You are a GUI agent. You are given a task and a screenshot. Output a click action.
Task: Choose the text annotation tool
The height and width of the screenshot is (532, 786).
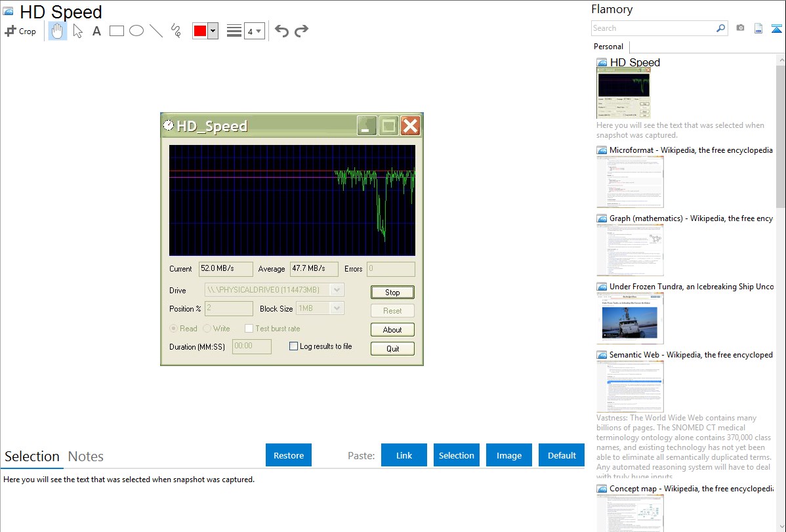pos(96,31)
